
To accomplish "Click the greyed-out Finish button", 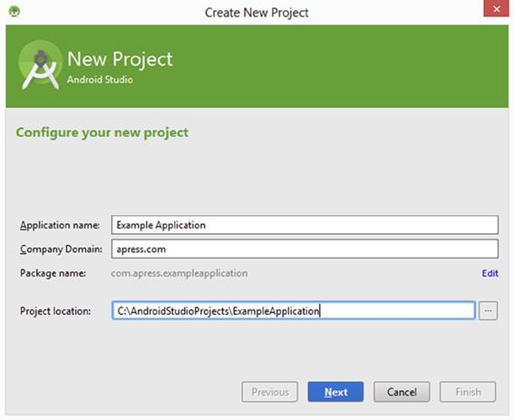I will (x=468, y=392).
